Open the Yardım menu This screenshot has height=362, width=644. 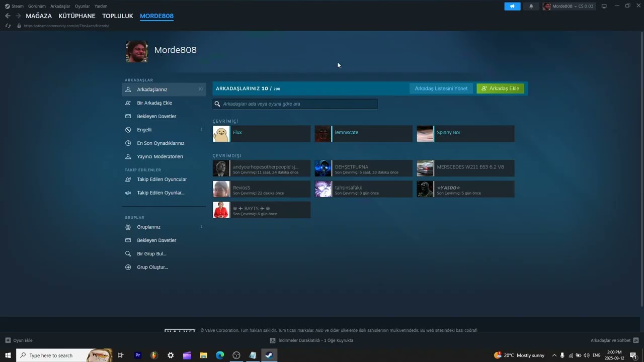[101, 6]
